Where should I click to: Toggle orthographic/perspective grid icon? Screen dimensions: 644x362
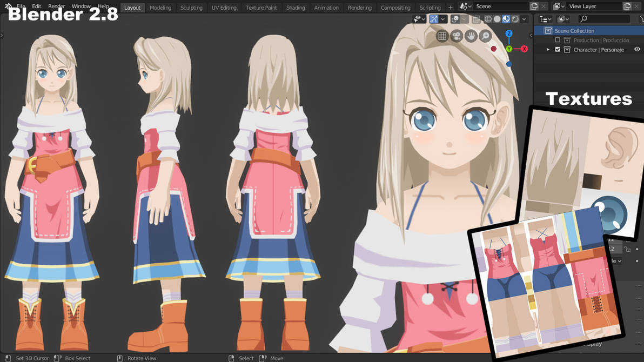(x=442, y=36)
